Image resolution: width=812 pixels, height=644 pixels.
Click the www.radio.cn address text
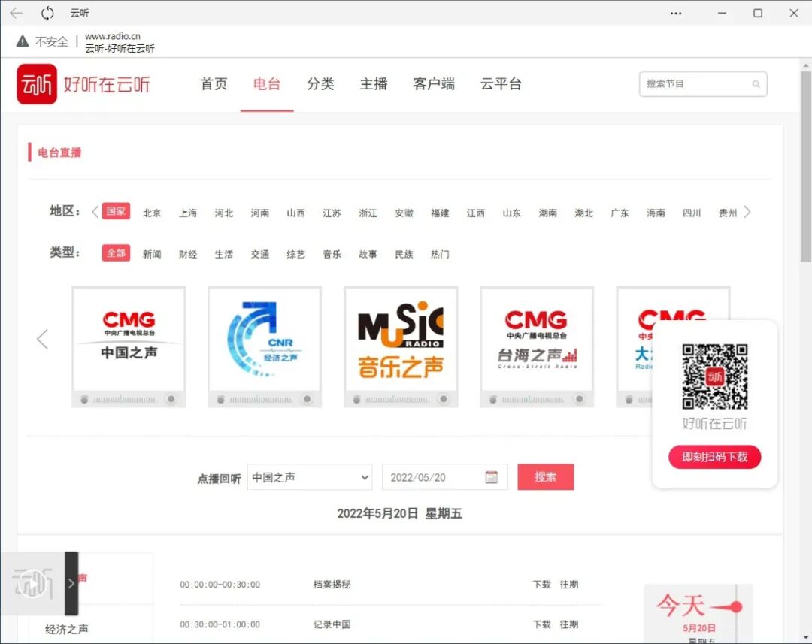tap(112, 36)
